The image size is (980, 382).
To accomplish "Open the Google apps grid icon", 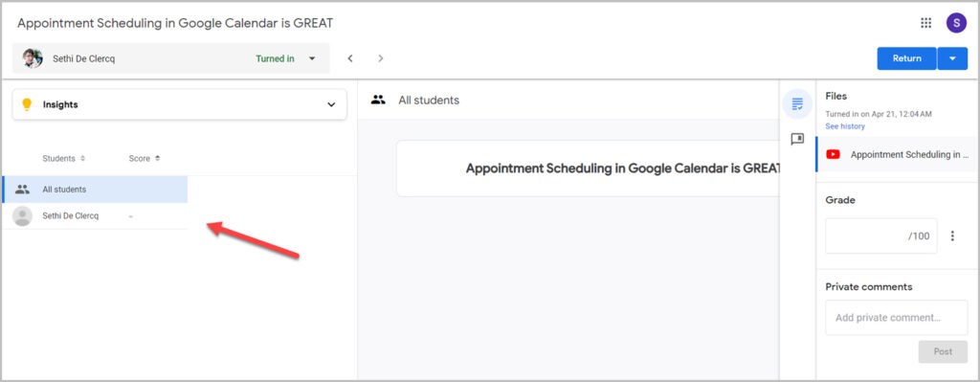I will (925, 23).
